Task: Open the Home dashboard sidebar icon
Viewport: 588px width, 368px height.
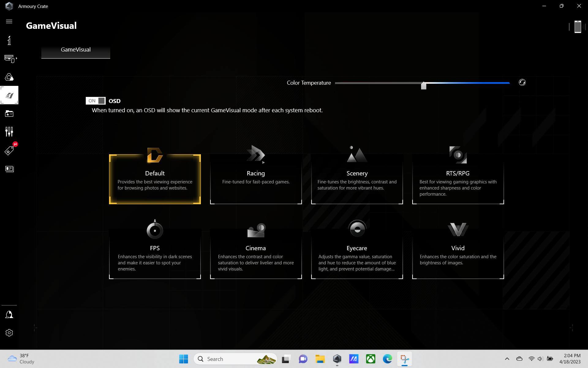Action: (9, 40)
